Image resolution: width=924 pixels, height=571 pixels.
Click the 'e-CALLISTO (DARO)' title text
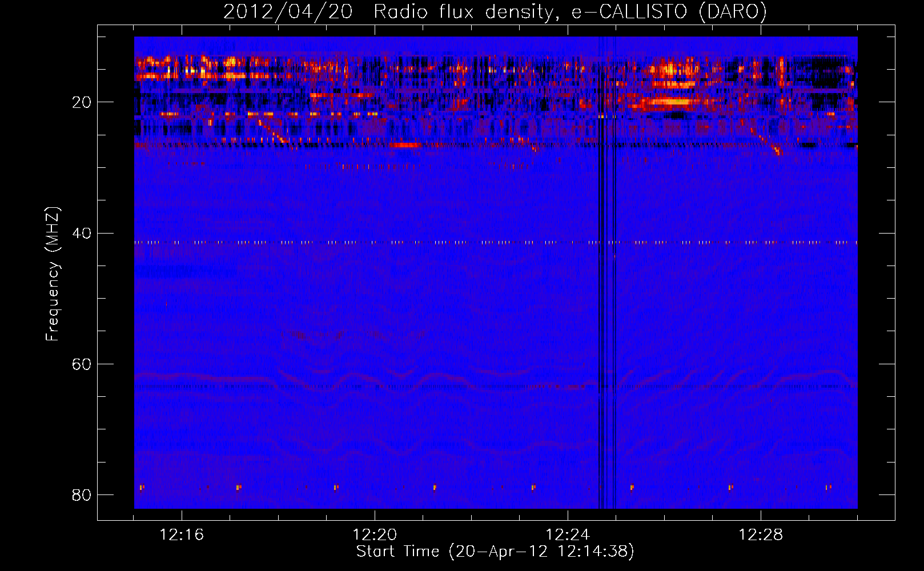tap(669, 12)
